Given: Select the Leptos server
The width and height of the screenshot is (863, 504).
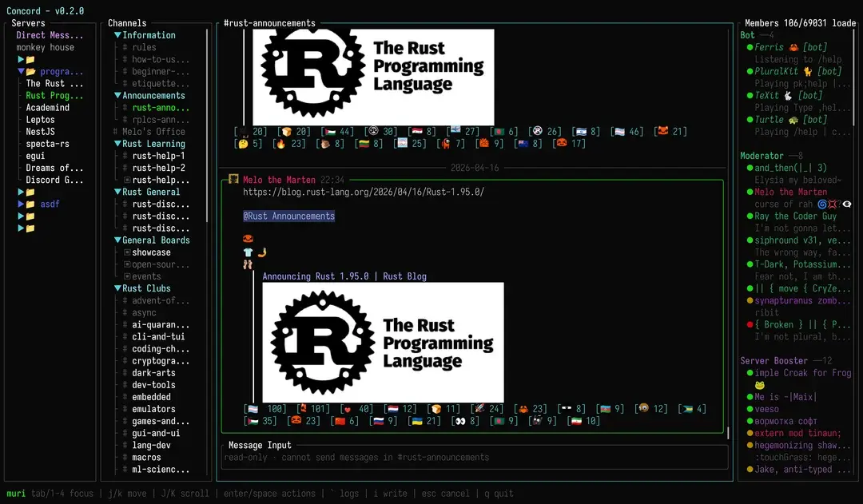Looking at the screenshot, I should (40, 119).
